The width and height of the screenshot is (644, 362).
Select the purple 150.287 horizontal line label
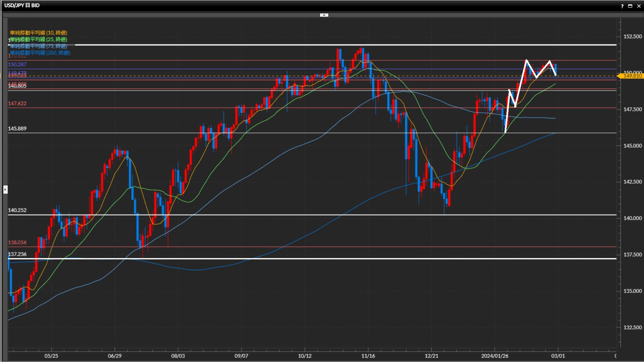17,64
